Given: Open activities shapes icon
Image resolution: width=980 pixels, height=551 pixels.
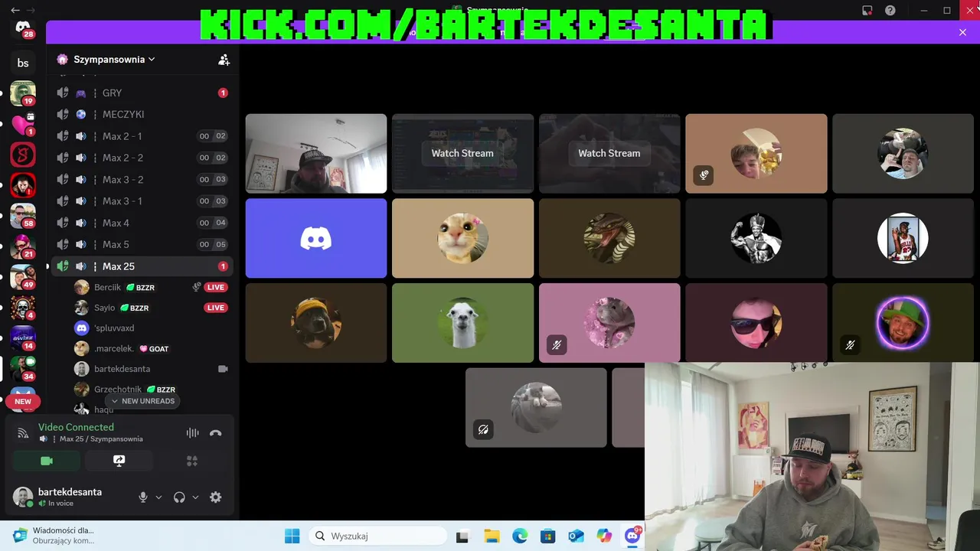Looking at the screenshot, I should coord(192,461).
